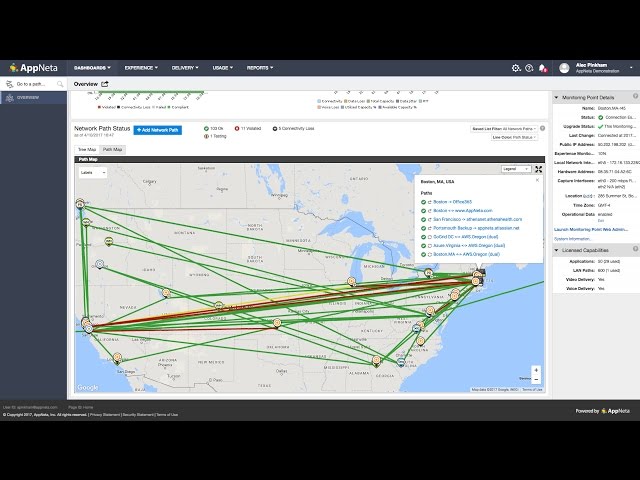Viewport: 640px width, 480px height.
Task: Open the Boston.MA AWS.Oregon path link
Action: pyautogui.click(x=467, y=254)
